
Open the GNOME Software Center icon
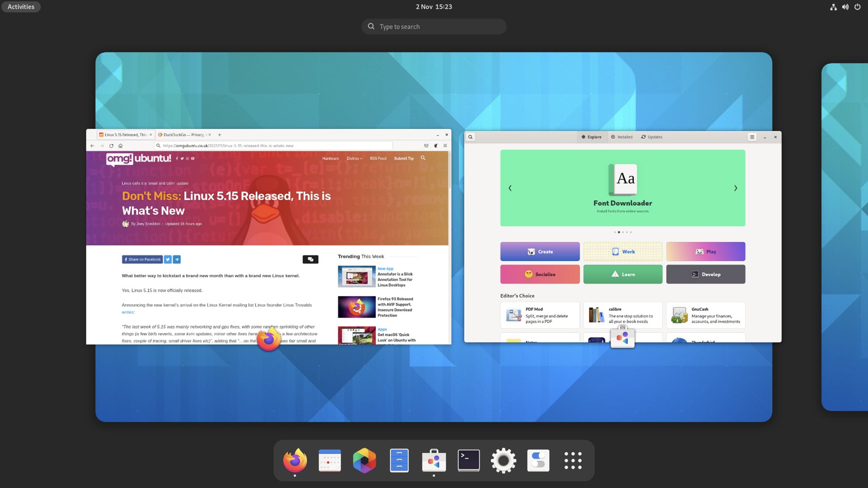point(434,460)
